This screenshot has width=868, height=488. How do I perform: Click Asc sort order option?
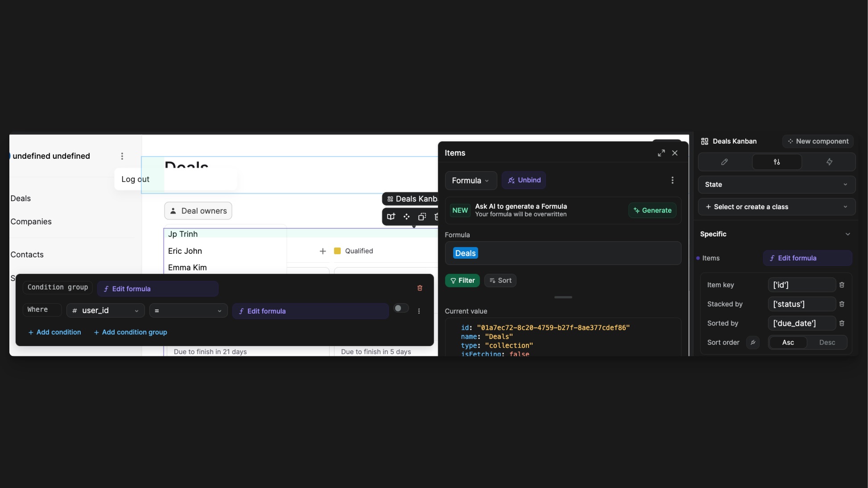[x=788, y=342]
